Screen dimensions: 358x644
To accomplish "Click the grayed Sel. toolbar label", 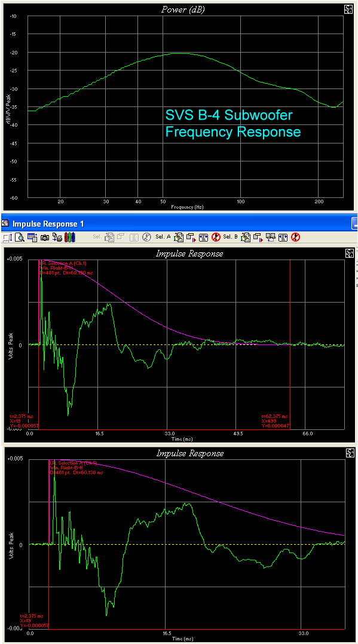I will point(97,237).
